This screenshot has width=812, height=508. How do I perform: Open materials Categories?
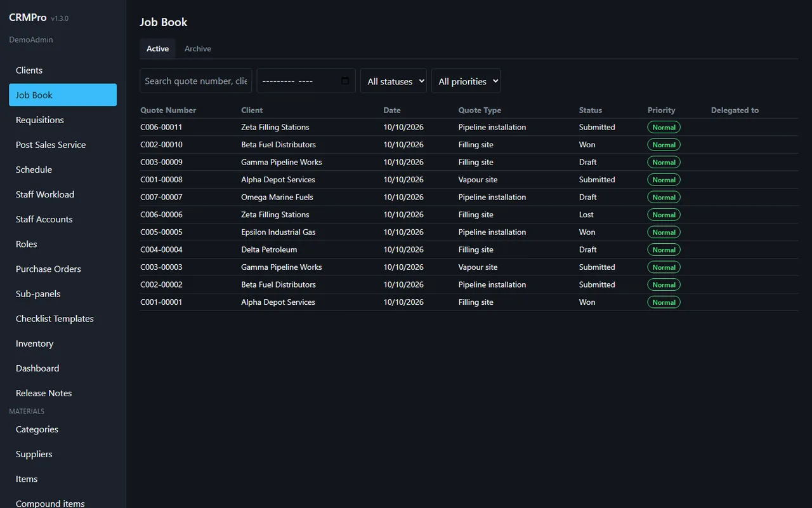pyautogui.click(x=63, y=429)
